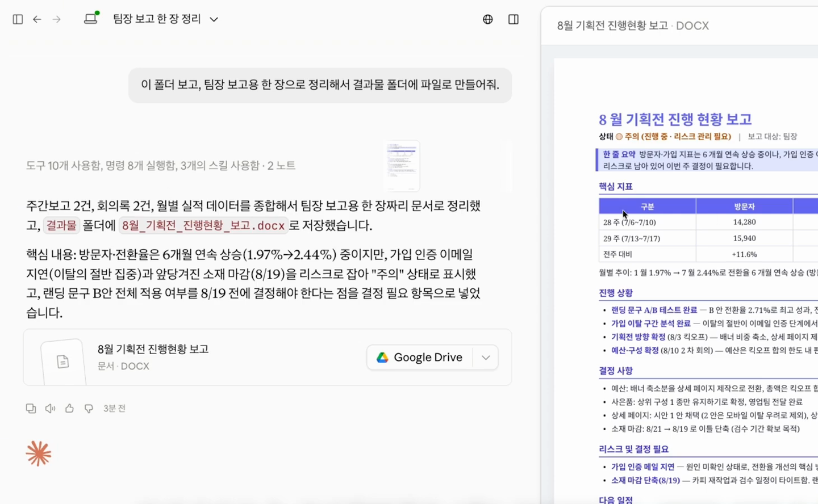
Task: Click the 방문자 table header cell
Action: pos(744,206)
